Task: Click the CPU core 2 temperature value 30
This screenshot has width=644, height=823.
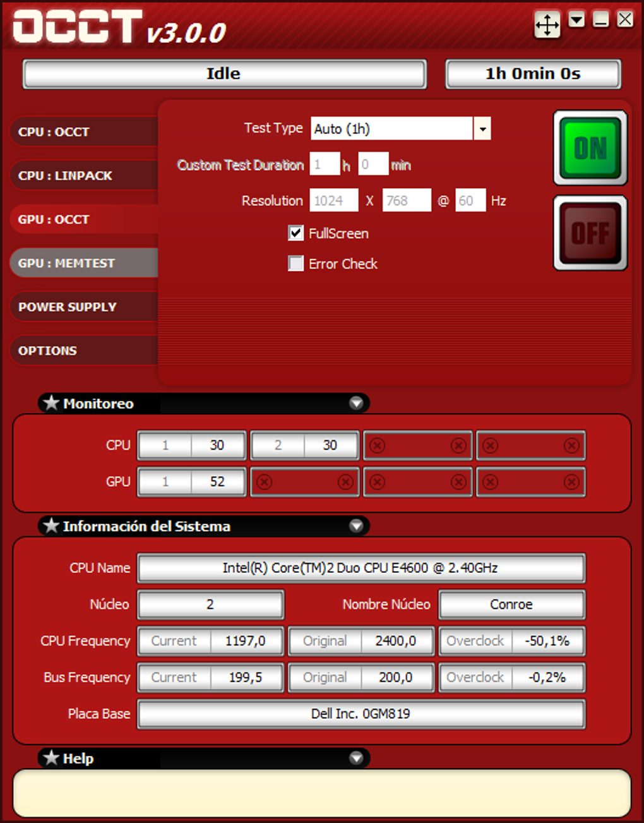Action: click(x=330, y=445)
